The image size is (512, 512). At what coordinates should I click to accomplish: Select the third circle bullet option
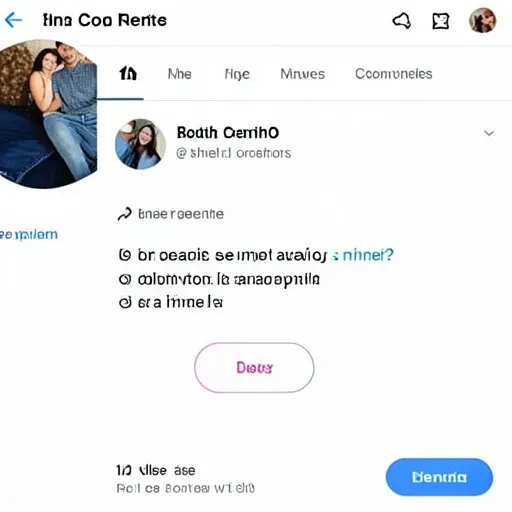click(x=125, y=303)
